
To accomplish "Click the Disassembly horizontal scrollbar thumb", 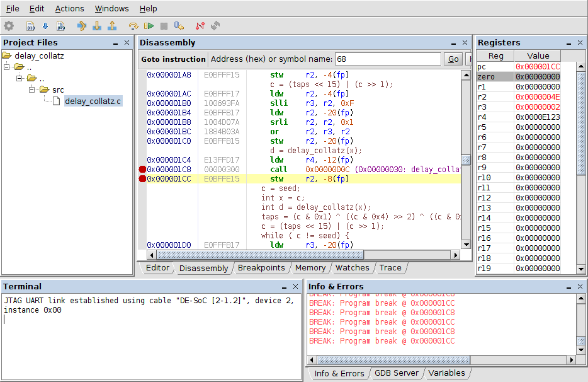I will pyautogui.click(x=260, y=255).
